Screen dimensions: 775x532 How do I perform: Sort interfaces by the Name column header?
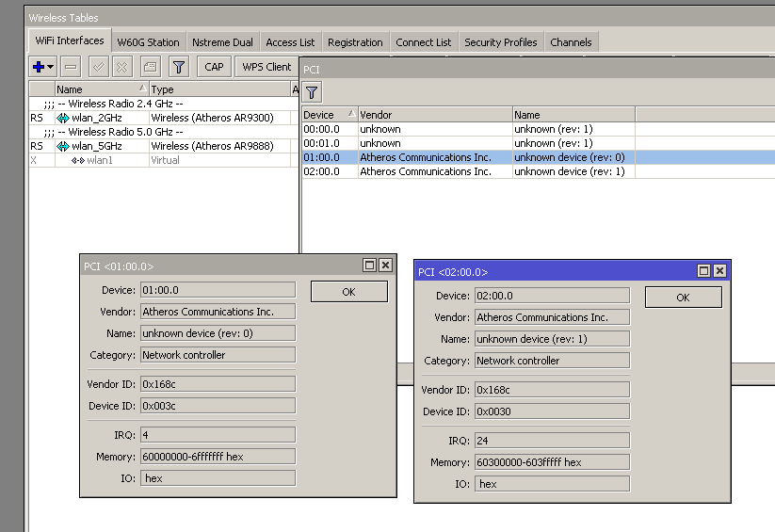click(102, 89)
